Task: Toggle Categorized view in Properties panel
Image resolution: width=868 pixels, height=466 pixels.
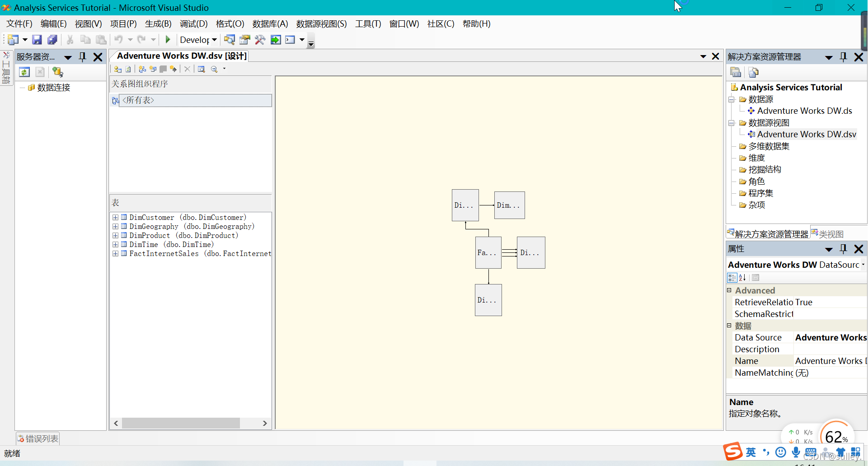Action: [732, 278]
